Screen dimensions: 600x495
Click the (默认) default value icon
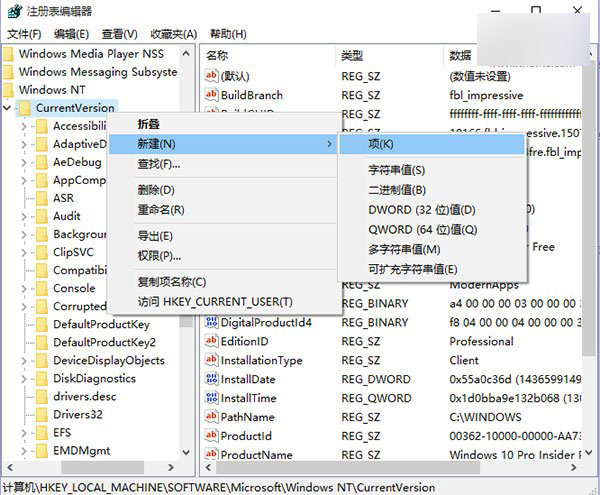click(x=211, y=76)
